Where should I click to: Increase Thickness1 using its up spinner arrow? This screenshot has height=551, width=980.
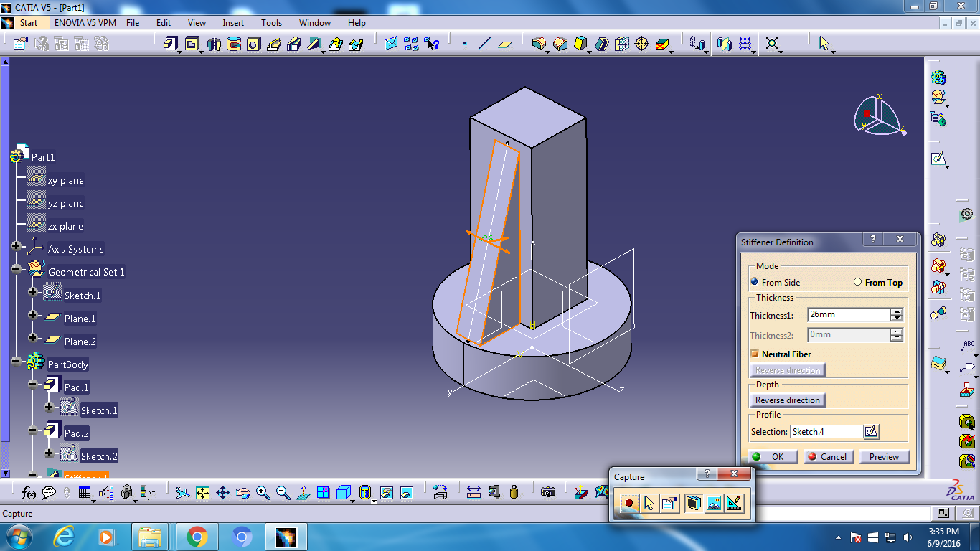tap(897, 311)
